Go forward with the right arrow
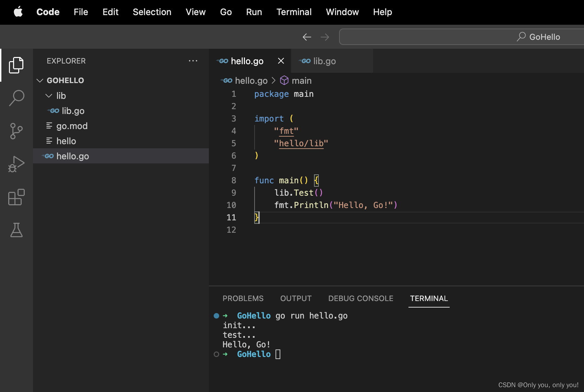Viewport: 584px width, 392px height. click(325, 37)
